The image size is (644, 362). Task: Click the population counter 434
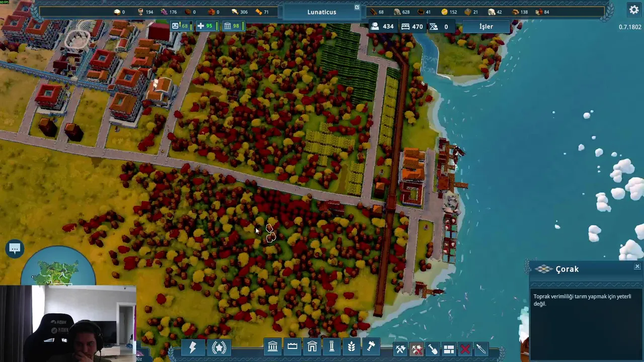[382, 27]
